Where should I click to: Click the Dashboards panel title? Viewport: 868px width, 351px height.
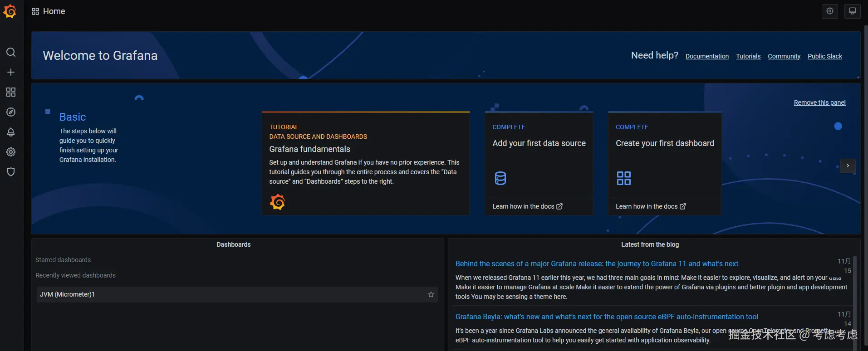tap(234, 244)
